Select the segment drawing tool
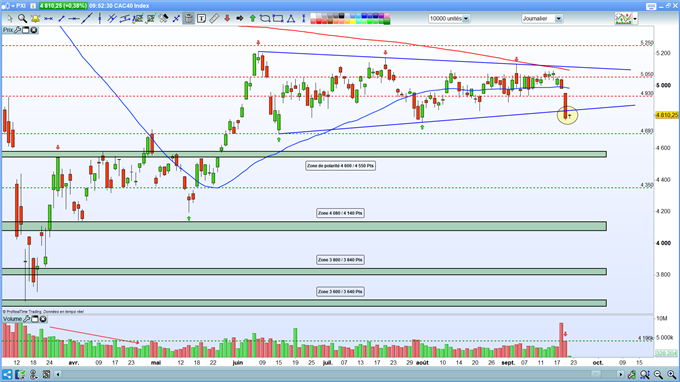Image resolution: width=680 pixels, height=382 pixels. tap(61, 19)
